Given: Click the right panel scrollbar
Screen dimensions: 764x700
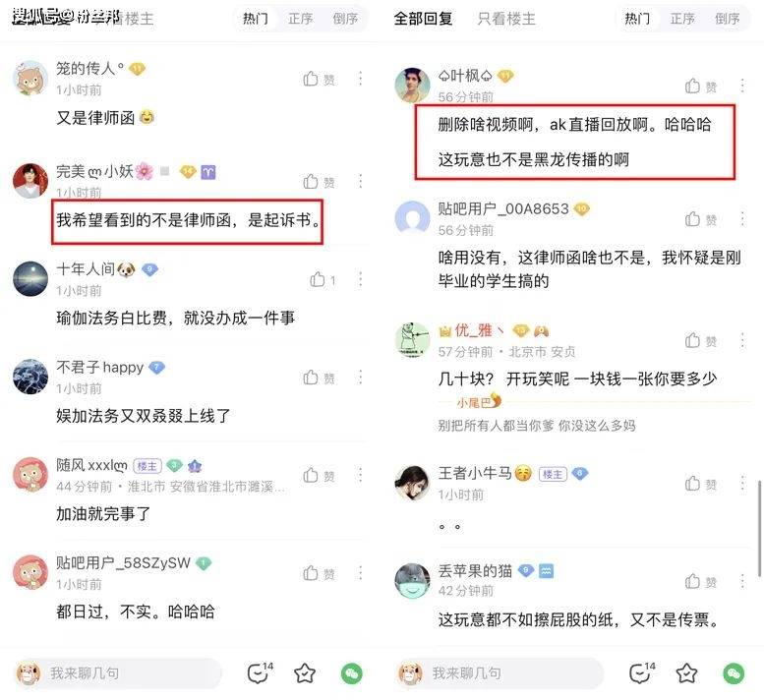Looking at the screenshot, I should pyautogui.click(x=759, y=528).
